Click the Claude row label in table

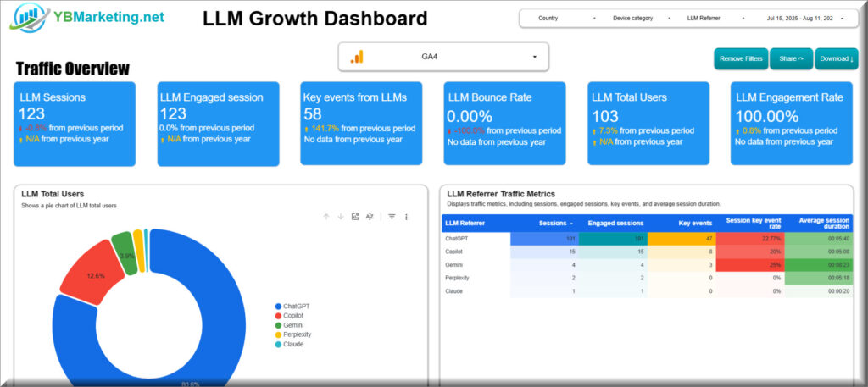453,290
